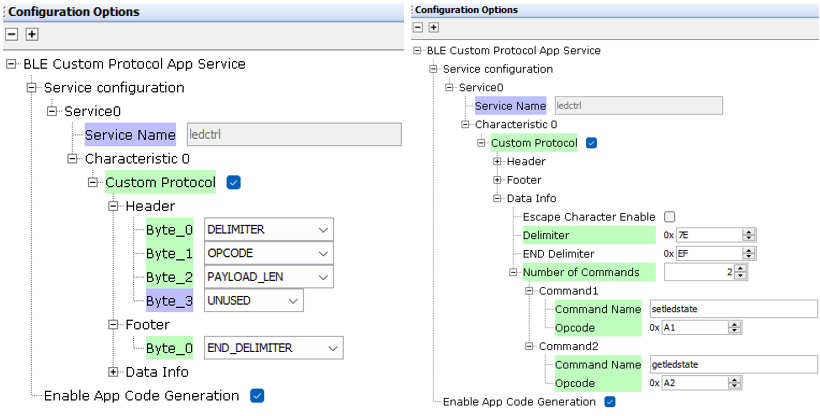Disable Enable App Code Generation in left panel
This screenshot has height=416, width=820.
pyautogui.click(x=257, y=396)
